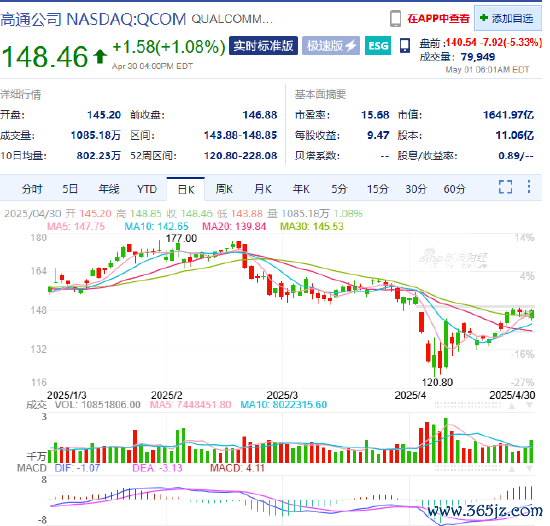Click the MA10: 142.65 indicator label
The image size is (550, 526).
point(156,226)
